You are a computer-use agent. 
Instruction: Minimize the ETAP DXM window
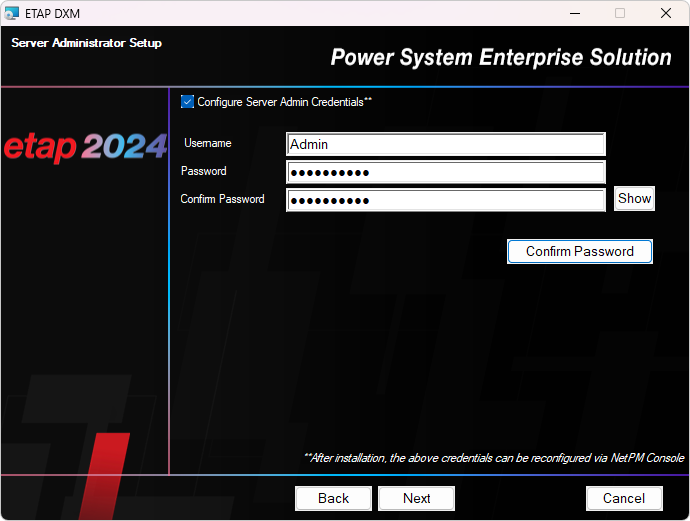pos(575,13)
